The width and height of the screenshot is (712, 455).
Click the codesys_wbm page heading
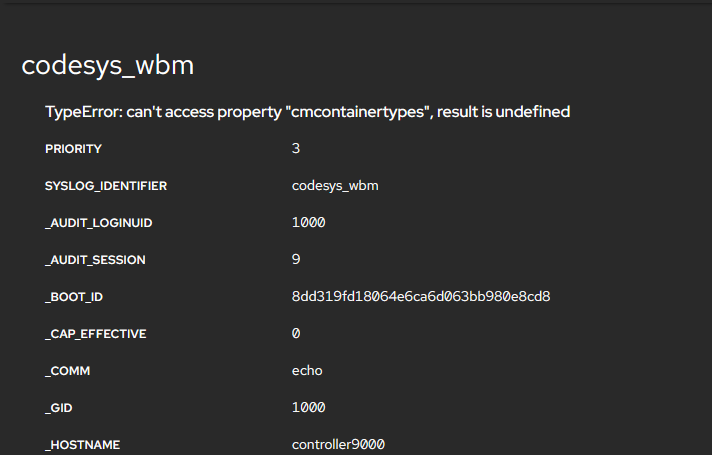[x=107, y=66]
